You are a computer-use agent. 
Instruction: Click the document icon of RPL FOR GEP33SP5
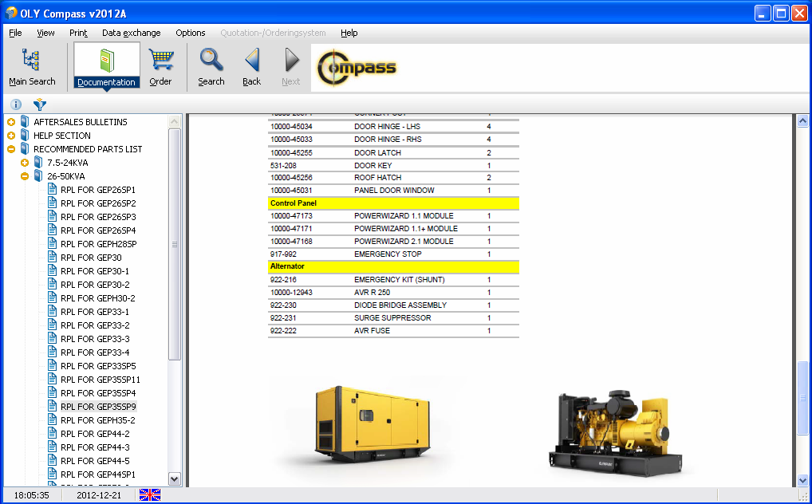52,365
